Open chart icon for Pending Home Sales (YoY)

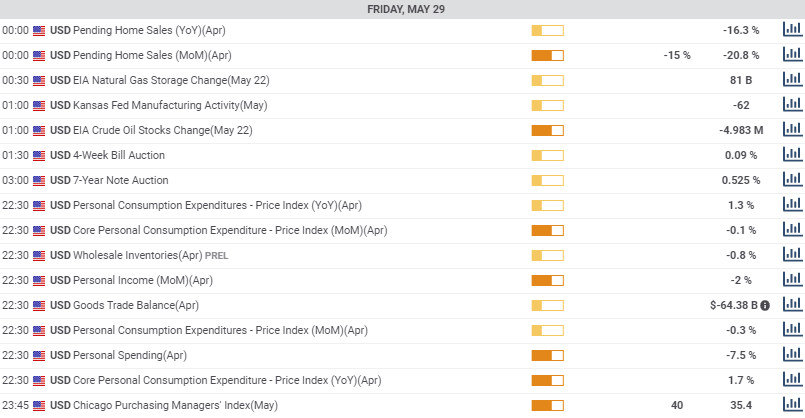click(x=792, y=30)
